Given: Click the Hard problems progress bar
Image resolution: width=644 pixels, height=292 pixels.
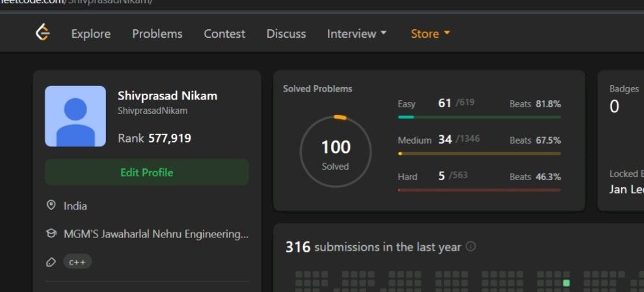Looking at the screenshot, I should tap(479, 190).
